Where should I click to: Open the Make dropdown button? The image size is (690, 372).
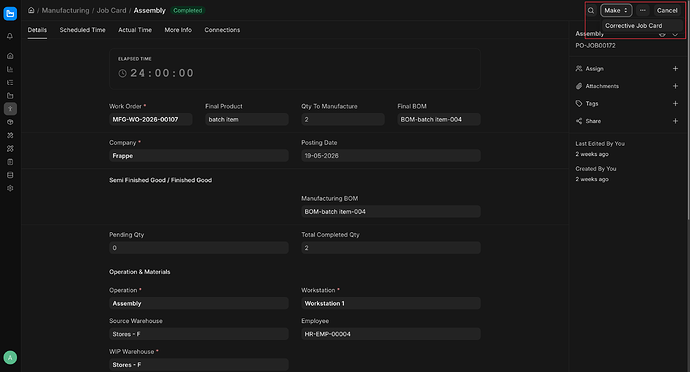coord(616,11)
